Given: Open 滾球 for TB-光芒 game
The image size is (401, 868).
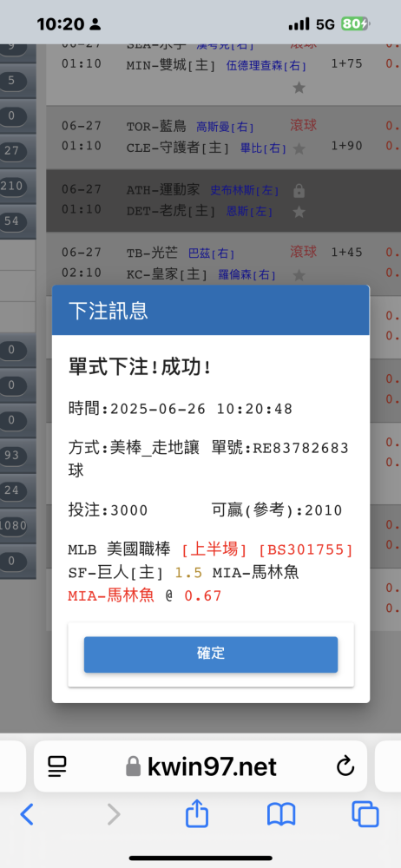Looking at the screenshot, I should click(304, 252).
